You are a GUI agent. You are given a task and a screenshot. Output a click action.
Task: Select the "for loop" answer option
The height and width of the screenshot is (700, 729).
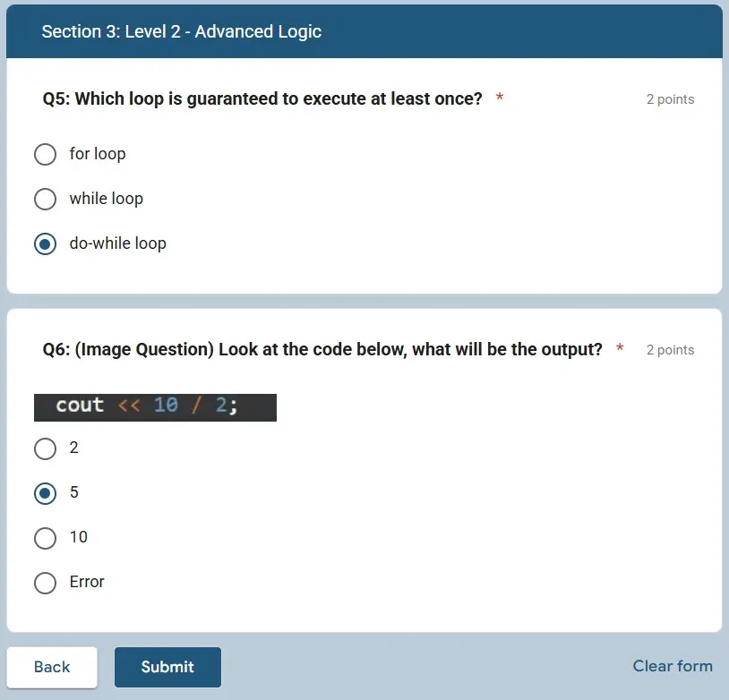(45, 154)
